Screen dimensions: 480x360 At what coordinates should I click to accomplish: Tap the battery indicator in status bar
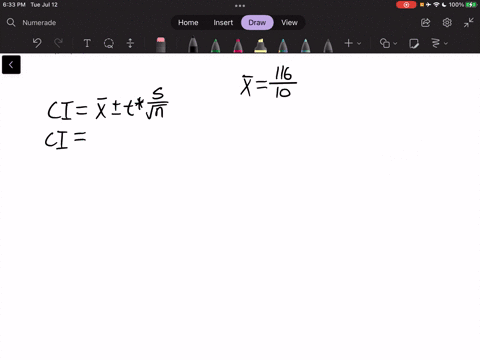coord(471,5)
